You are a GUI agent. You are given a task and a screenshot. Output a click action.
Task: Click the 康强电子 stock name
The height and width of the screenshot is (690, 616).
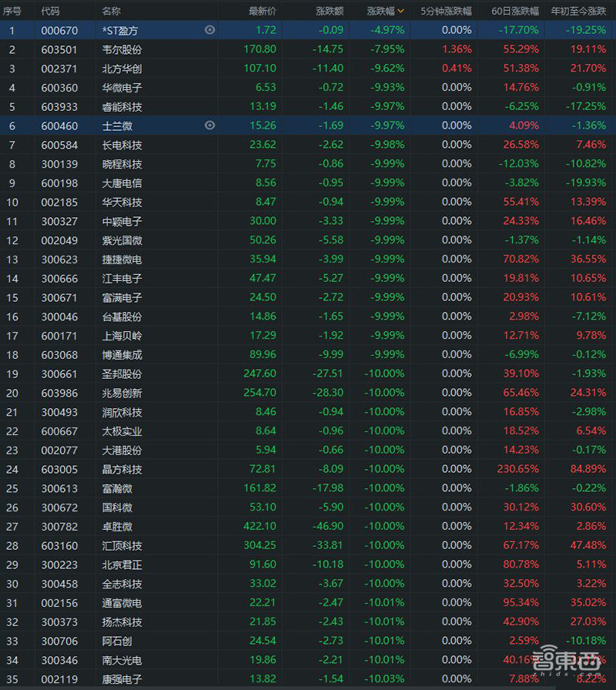(x=122, y=679)
